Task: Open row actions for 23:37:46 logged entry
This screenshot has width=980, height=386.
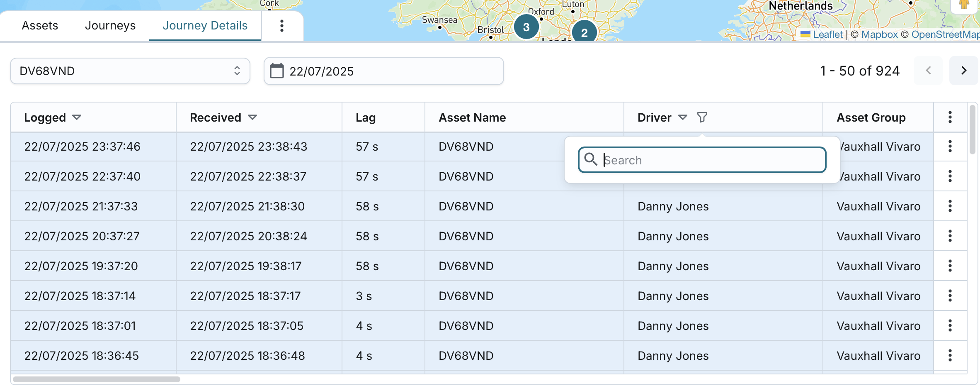Action: pyautogui.click(x=950, y=147)
